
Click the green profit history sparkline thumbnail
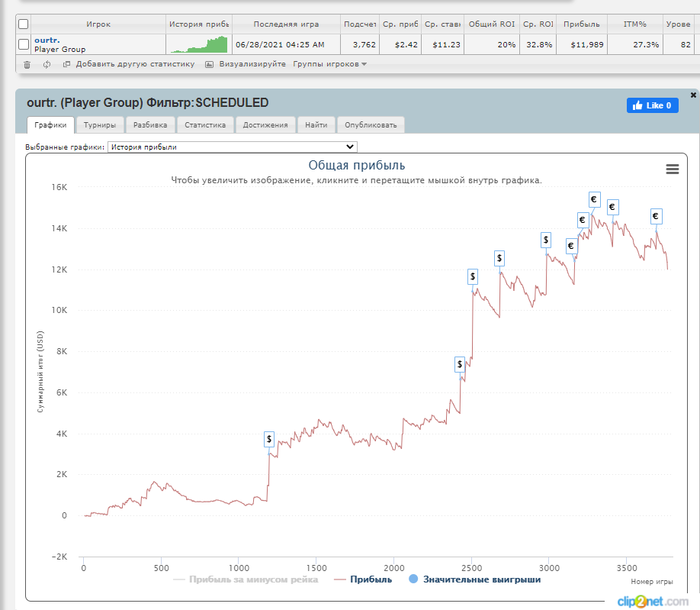(199, 44)
